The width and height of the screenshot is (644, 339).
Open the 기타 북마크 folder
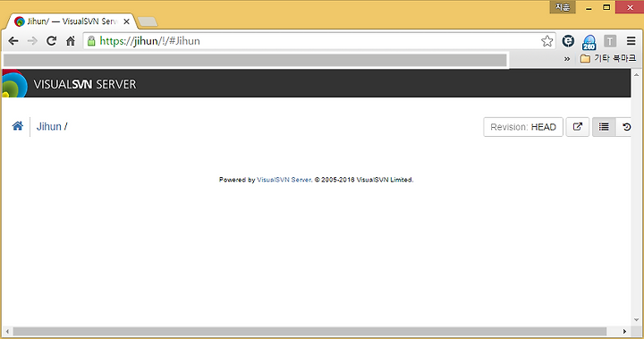[608, 59]
